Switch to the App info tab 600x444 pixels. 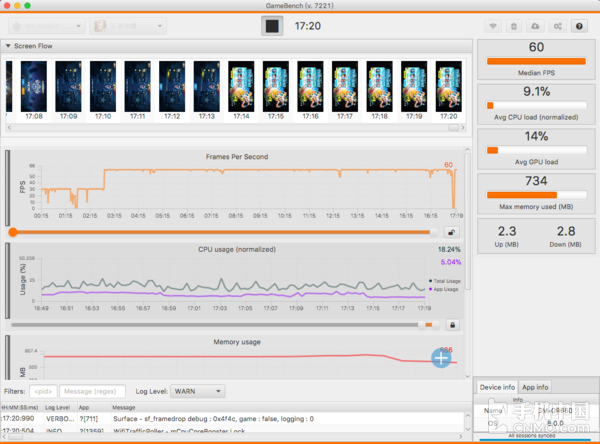pyautogui.click(x=536, y=386)
